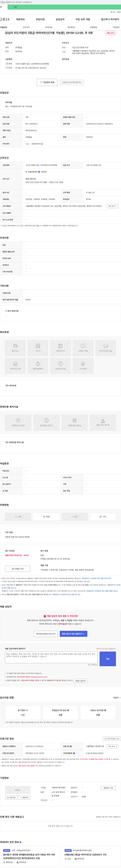Click the 채용정보 이력 button
Screen dimensions: 121x868
point(108,788)
